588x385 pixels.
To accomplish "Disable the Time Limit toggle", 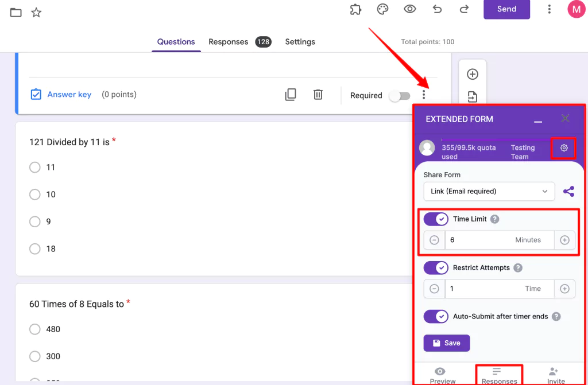I will pos(436,219).
